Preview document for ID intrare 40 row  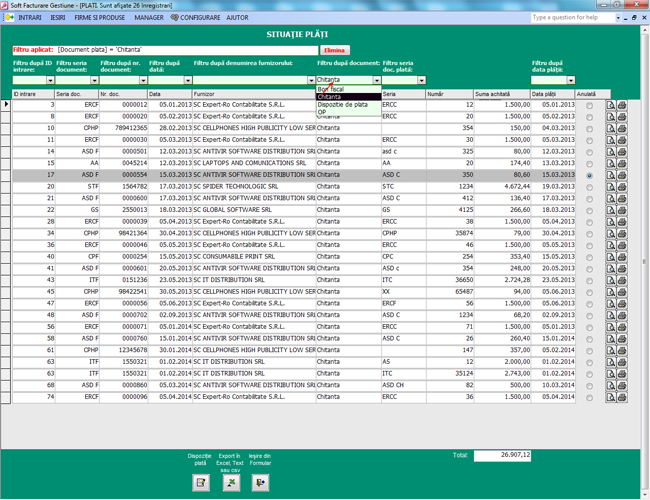click(x=611, y=257)
